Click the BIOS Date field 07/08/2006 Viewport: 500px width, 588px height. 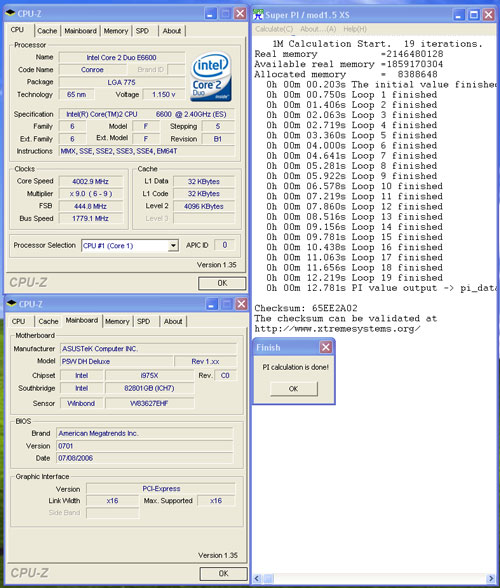(145, 458)
